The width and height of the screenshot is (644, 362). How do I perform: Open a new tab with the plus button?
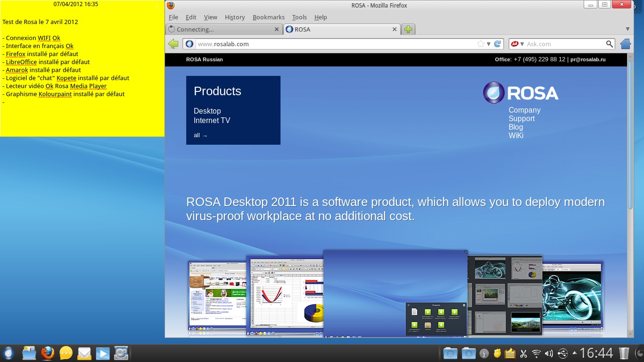coord(408,29)
